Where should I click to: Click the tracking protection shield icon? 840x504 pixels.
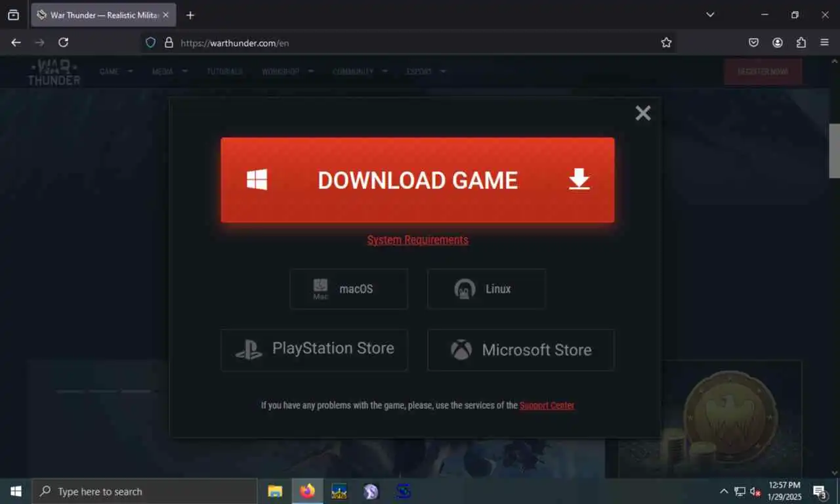150,43
